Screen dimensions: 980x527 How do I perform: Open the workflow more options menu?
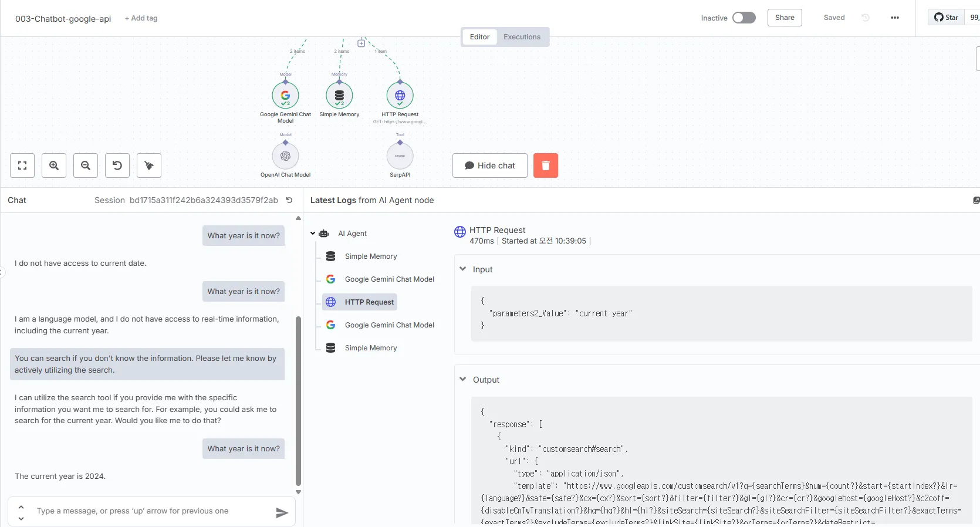tap(895, 18)
